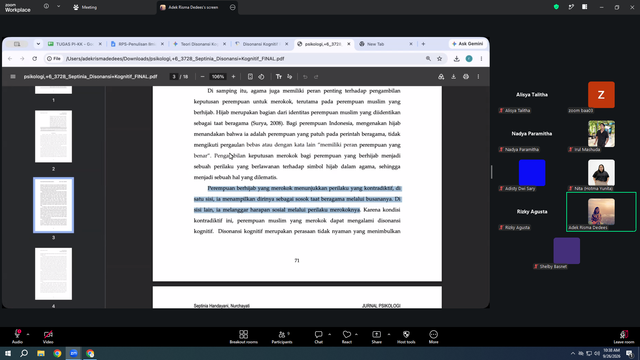Download the PDF from viewer toolbar
This screenshot has height=360, width=640.
[453, 77]
